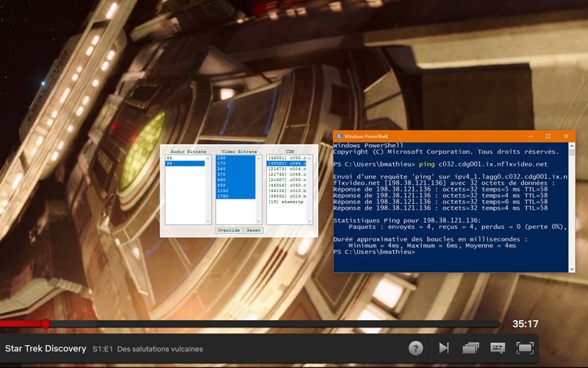Screen dimensions: 588x368
Task: Select the akamaitp CDN entry
Action: click(x=287, y=202)
